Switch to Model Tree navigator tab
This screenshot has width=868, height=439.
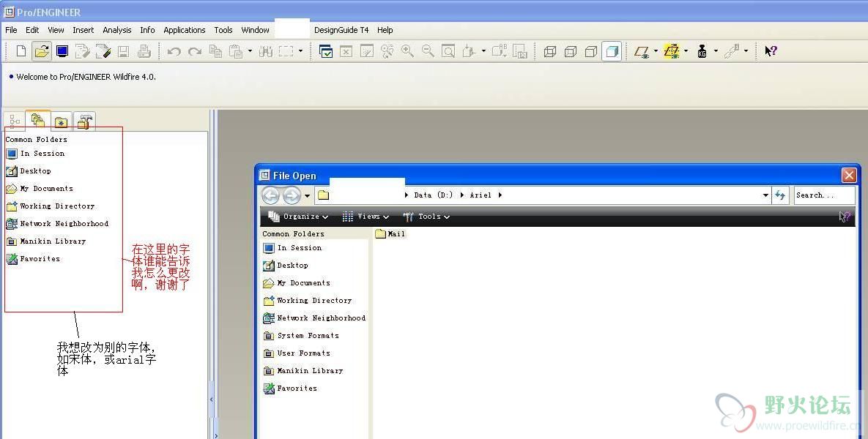click(15, 121)
